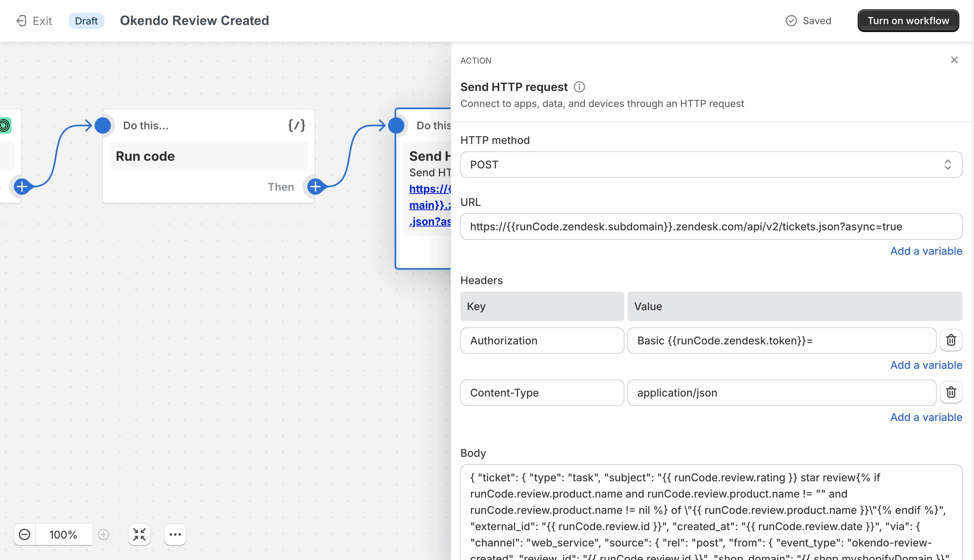Click the URL input field
This screenshot has height=560, width=974.
pyautogui.click(x=711, y=226)
